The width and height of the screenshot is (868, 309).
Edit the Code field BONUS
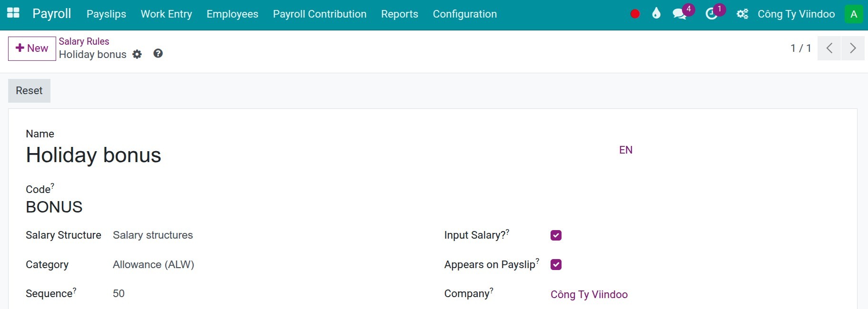point(54,207)
